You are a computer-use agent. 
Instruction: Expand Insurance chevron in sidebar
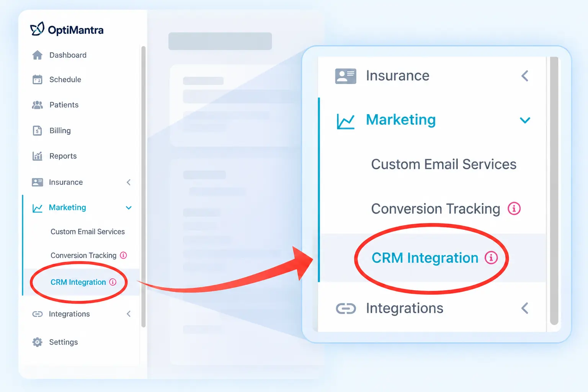(129, 182)
